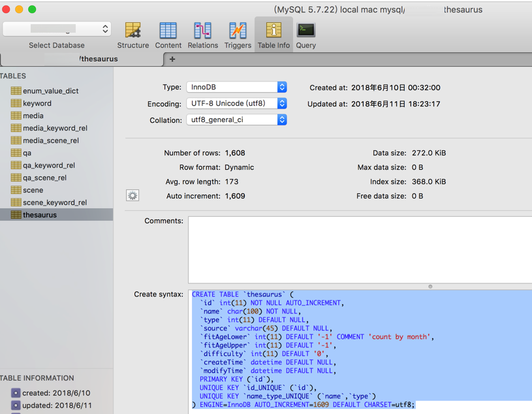Open the Structure view icon

133,30
